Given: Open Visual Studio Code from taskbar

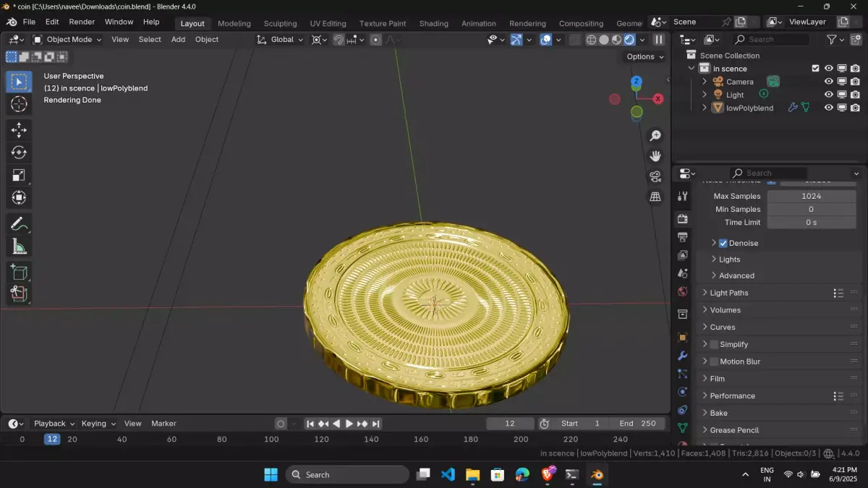Looking at the screenshot, I should click(x=448, y=475).
